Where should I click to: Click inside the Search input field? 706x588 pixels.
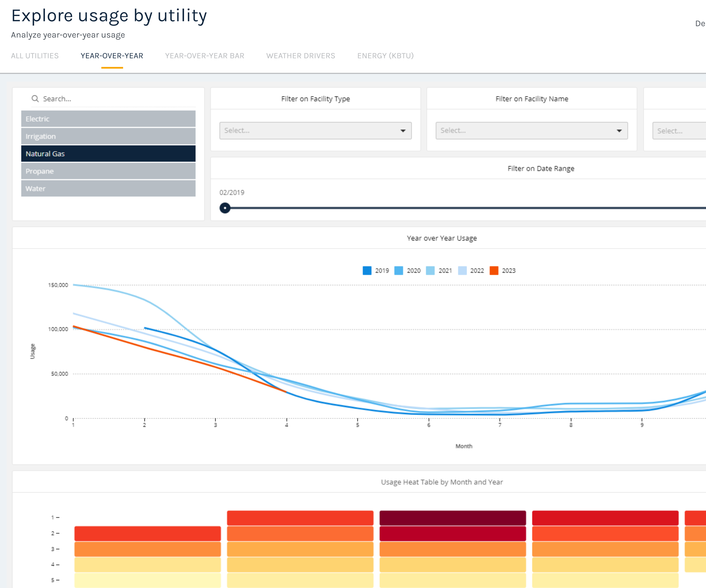point(101,99)
